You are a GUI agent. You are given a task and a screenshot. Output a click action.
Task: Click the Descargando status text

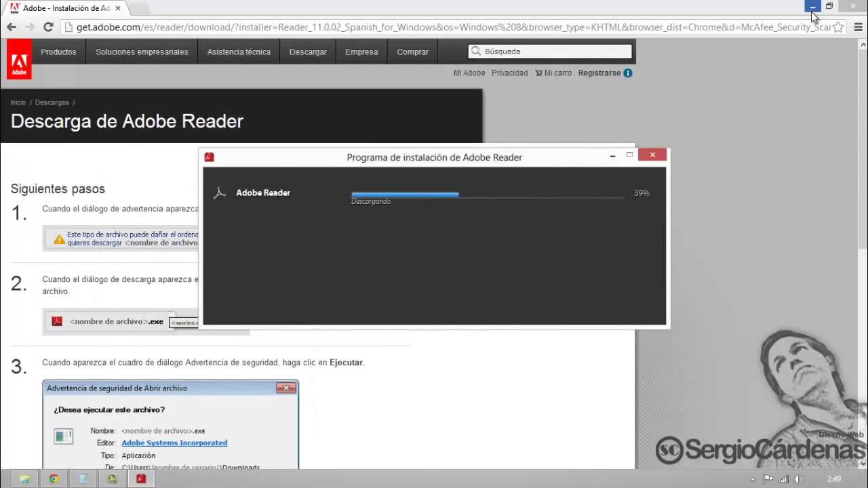pos(371,202)
